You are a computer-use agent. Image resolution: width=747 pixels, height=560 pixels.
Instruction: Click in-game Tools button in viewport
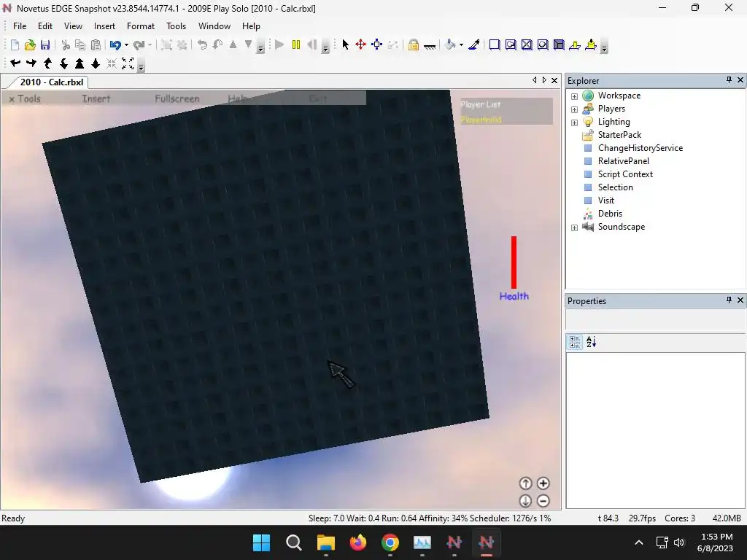[28, 99]
